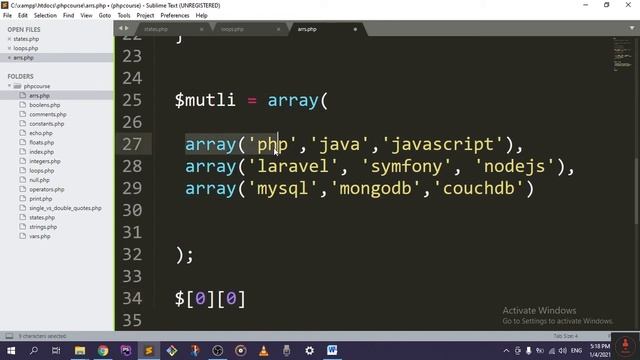Open floats.php in folder tree
Viewport: 640px width, 360px height.
coord(42,142)
